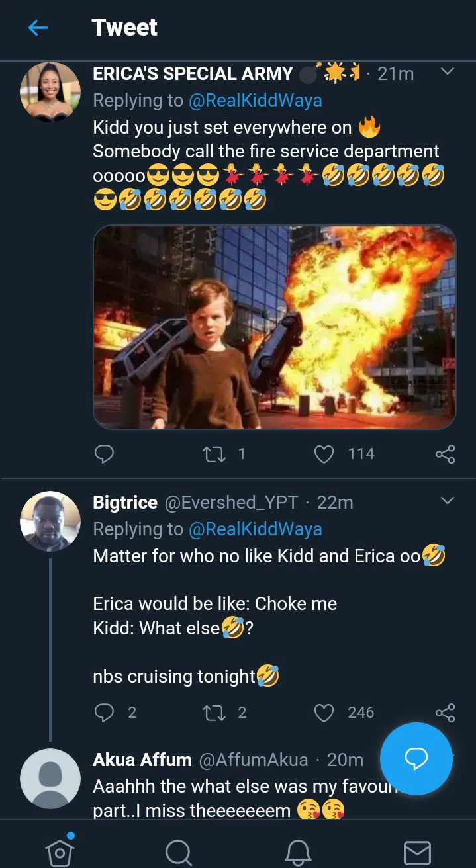The image size is (476, 868).
Task: Open @RealKiddWaya mention in Bigtrice's reply
Action: 255,529
